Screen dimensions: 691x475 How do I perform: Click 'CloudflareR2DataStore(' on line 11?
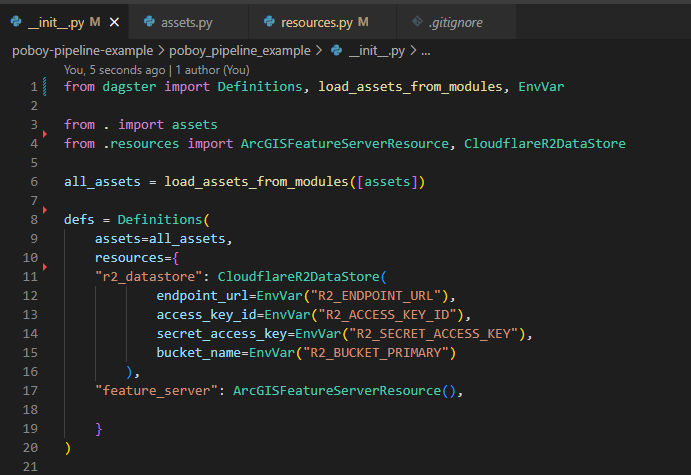click(302, 277)
